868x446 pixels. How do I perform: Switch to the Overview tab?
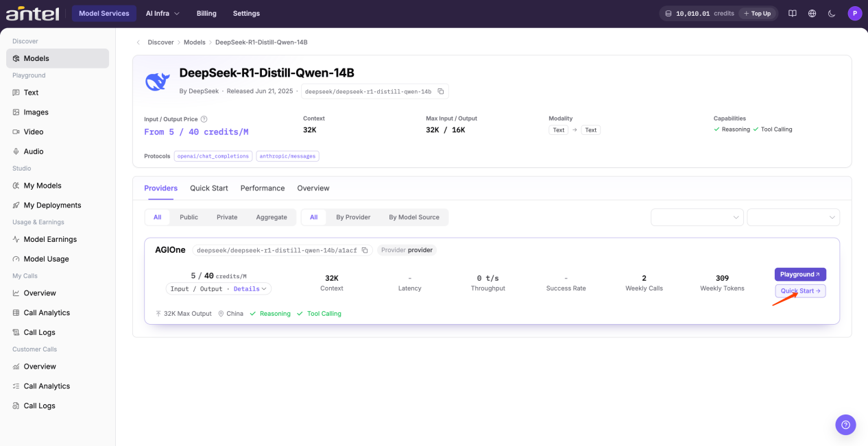click(313, 188)
